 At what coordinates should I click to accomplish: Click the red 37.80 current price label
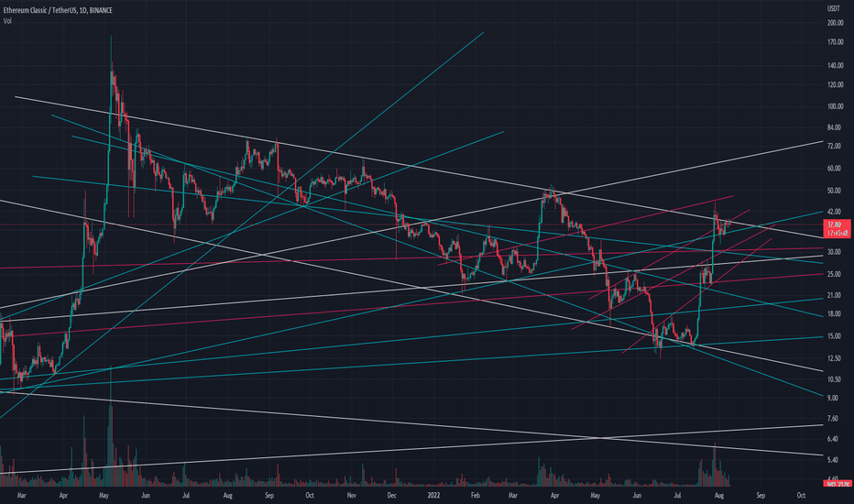[834, 225]
